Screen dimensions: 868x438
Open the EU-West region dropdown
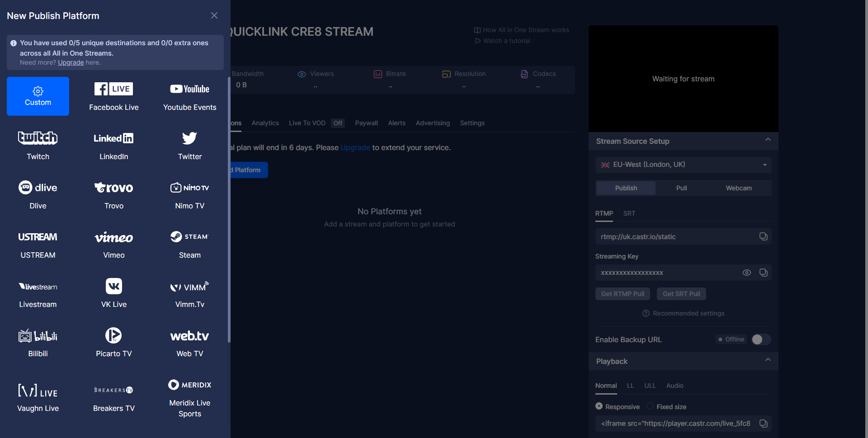pyautogui.click(x=683, y=165)
